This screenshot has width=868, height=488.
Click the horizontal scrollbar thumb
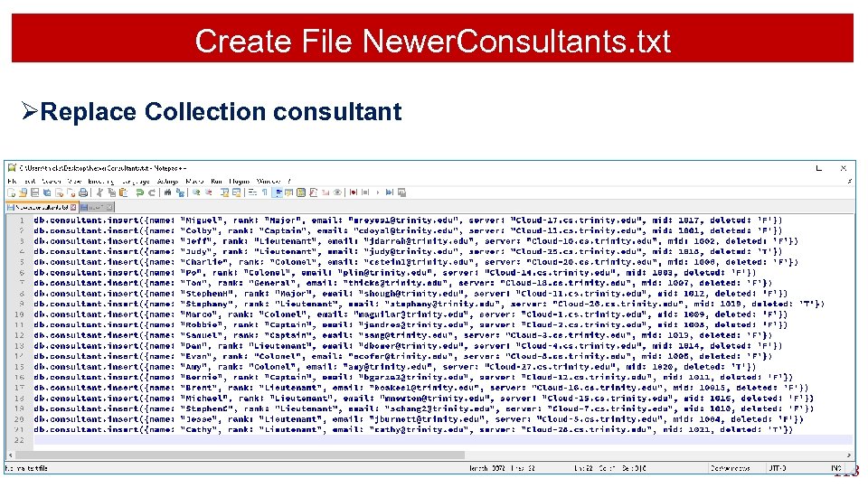coord(240,455)
